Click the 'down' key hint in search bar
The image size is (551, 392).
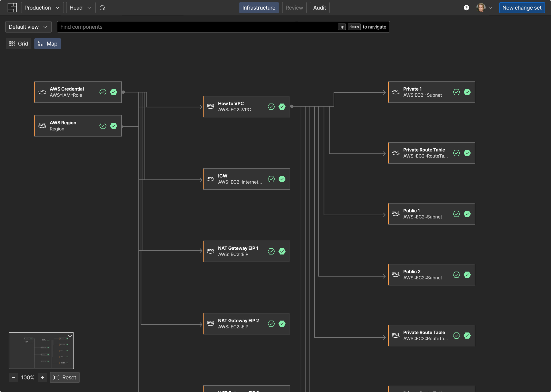point(354,27)
